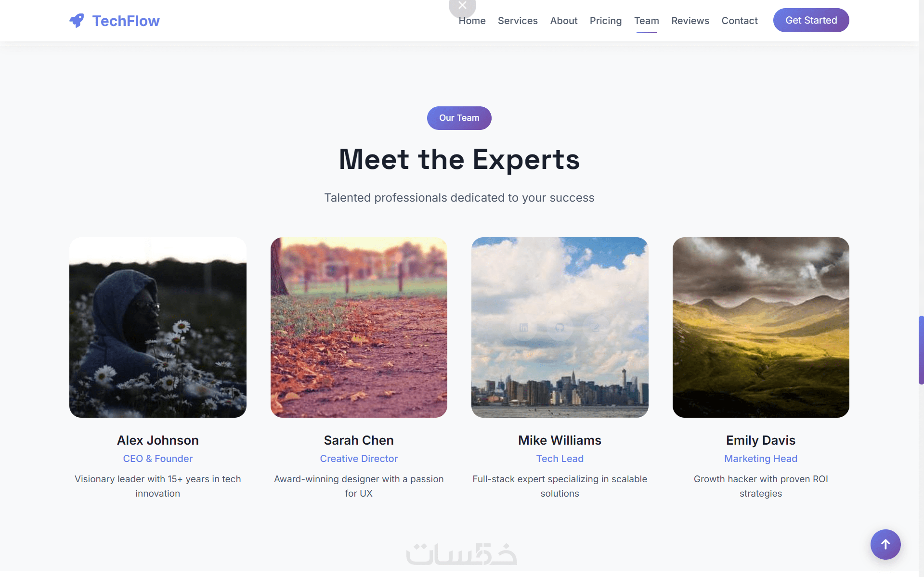
Task: Select Pricing in the navigation bar
Action: pos(606,21)
